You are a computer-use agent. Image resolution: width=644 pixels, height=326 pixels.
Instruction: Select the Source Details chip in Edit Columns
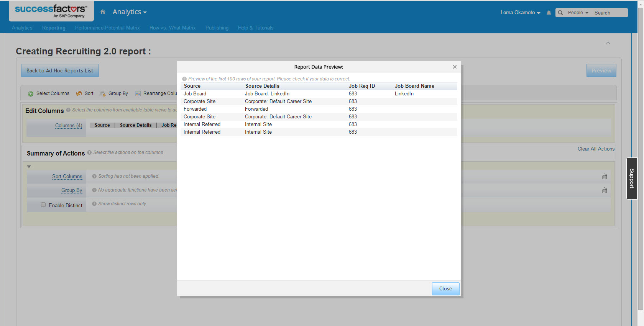pyautogui.click(x=136, y=125)
